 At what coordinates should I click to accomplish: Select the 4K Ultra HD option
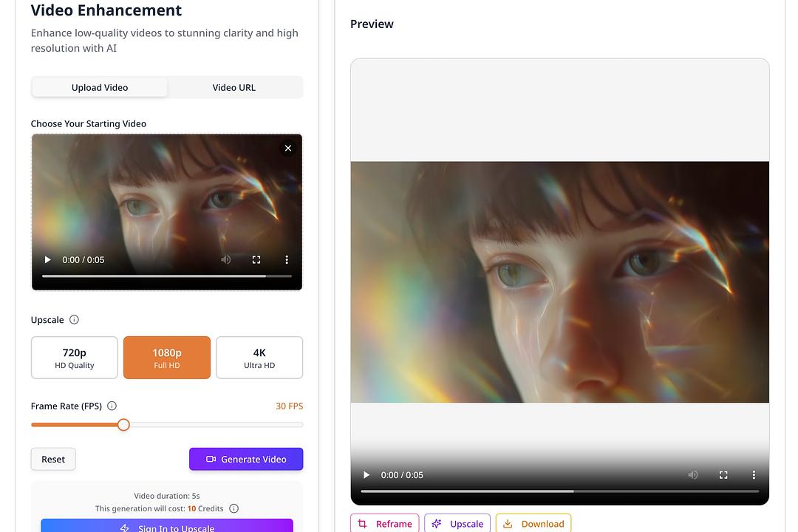[259, 357]
